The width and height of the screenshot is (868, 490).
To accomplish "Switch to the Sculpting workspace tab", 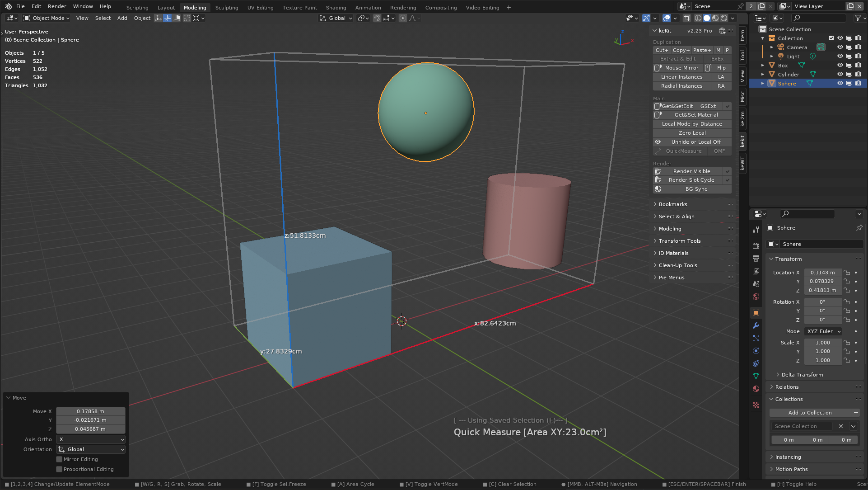I will click(227, 8).
